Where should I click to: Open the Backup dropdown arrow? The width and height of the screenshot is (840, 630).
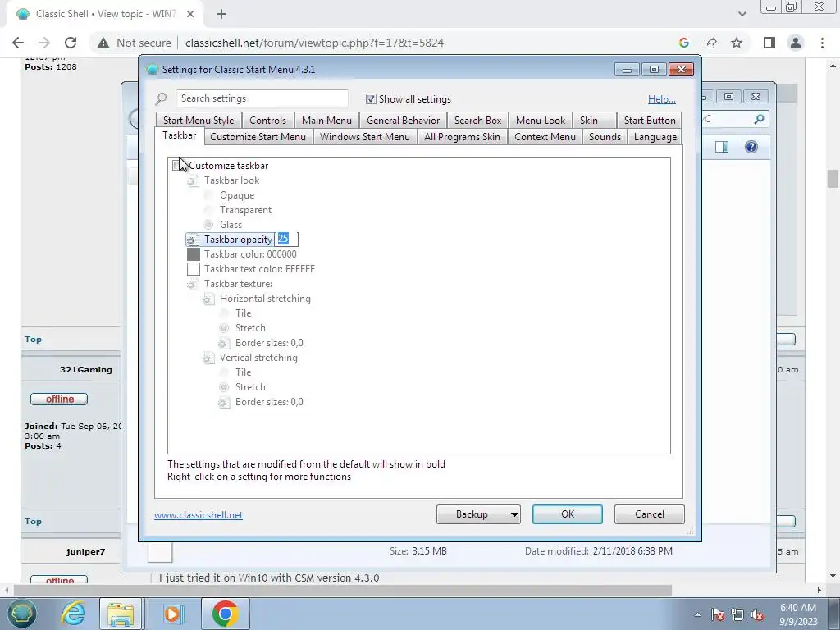pos(514,515)
